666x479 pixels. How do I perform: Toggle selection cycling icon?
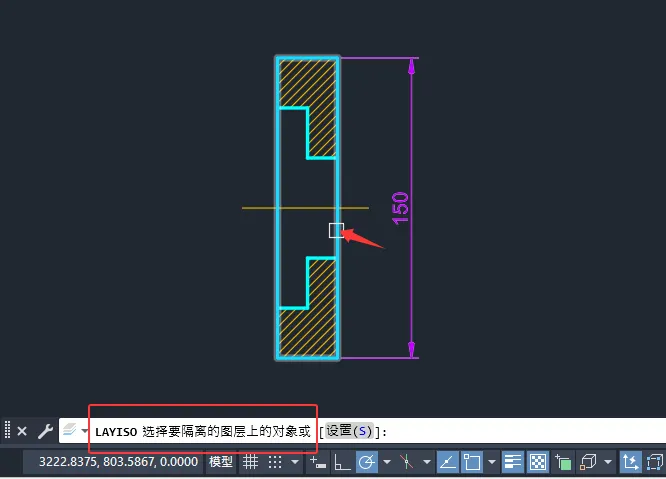pos(563,462)
